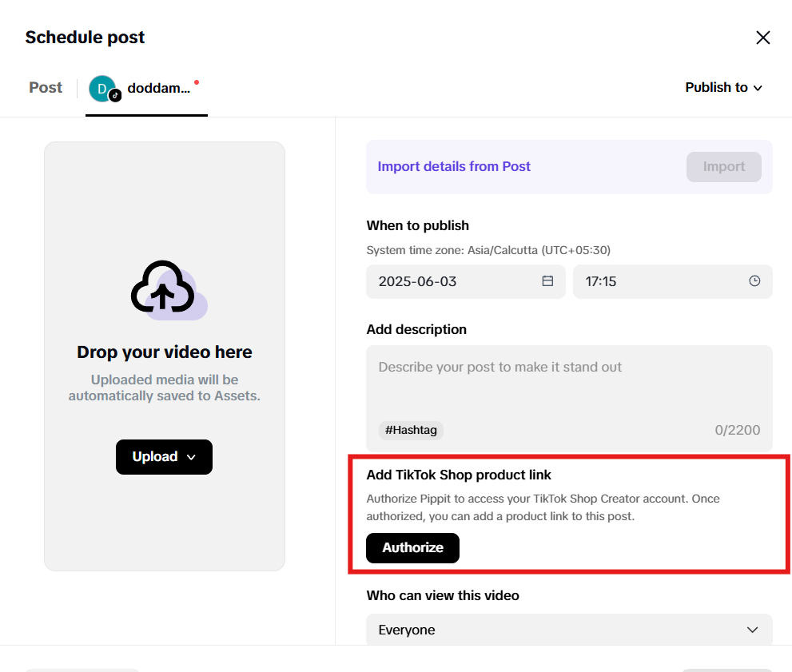Switch to the Post tab

click(45, 87)
